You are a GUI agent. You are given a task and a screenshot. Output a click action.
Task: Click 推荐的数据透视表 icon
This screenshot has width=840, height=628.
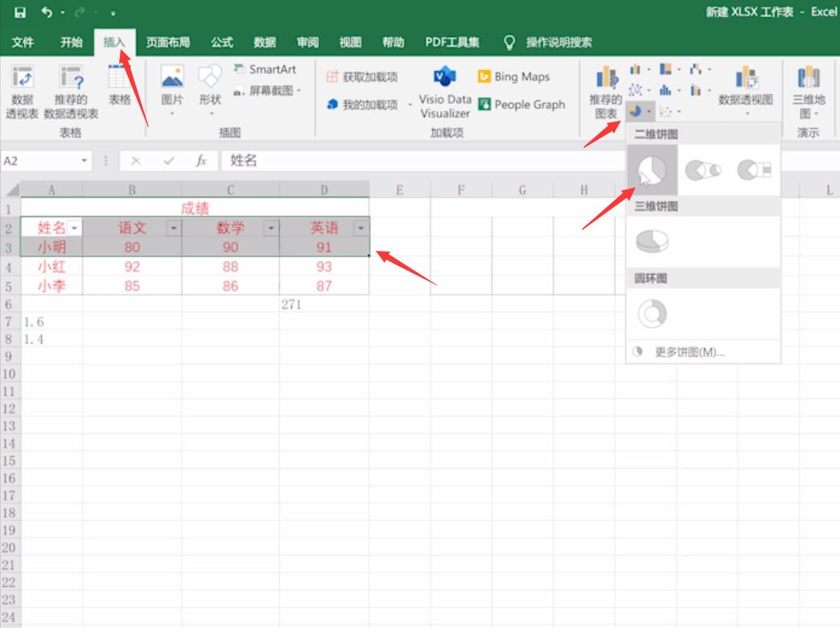(x=71, y=91)
